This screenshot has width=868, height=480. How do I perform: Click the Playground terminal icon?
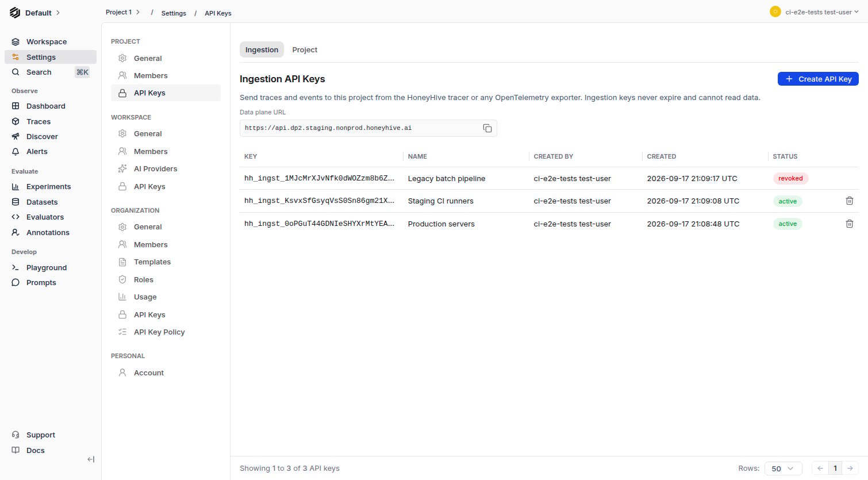click(x=16, y=267)
